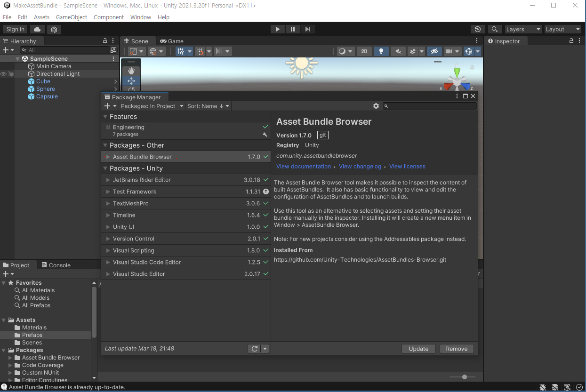Screen dimensions: 586x392
Task: Toggle scene audio mute button
Action: (x=398, y=51)
